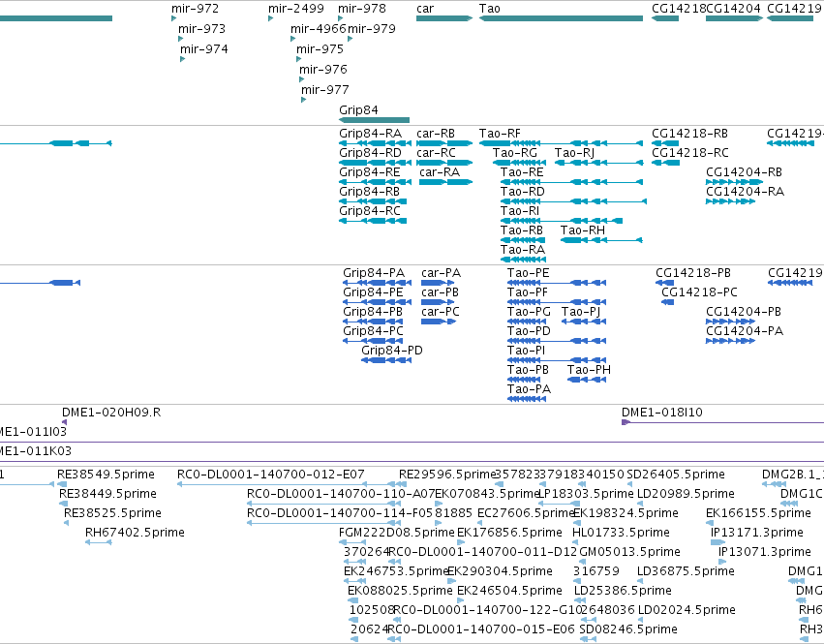824x644 pixels.
Task: Select the mir-974 gene label
Action: click(204, 49)
